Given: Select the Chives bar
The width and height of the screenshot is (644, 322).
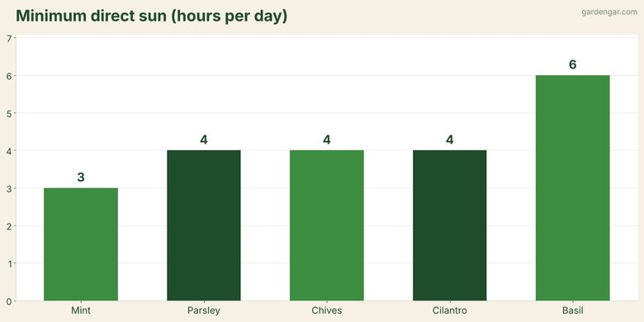Looking at the screenshot, I should tap(327, 225).
